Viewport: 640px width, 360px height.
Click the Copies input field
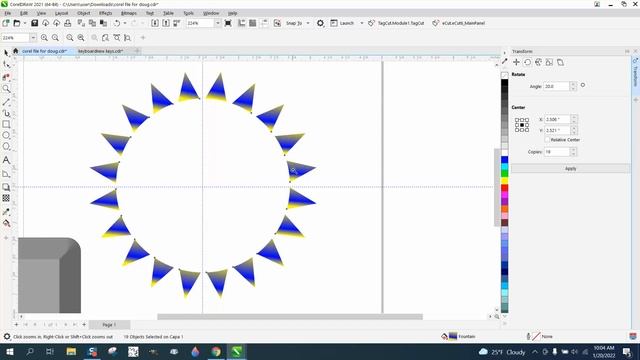pos(557,152)
